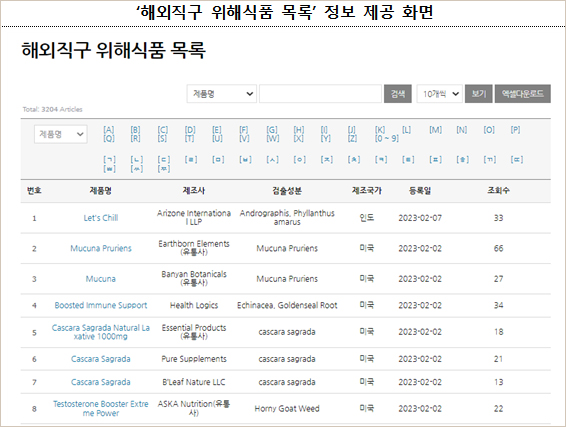Click the Andrographis, Phyllanthus amarus cell
This screenshot has width=566, height=427.
tap(287, 218)
